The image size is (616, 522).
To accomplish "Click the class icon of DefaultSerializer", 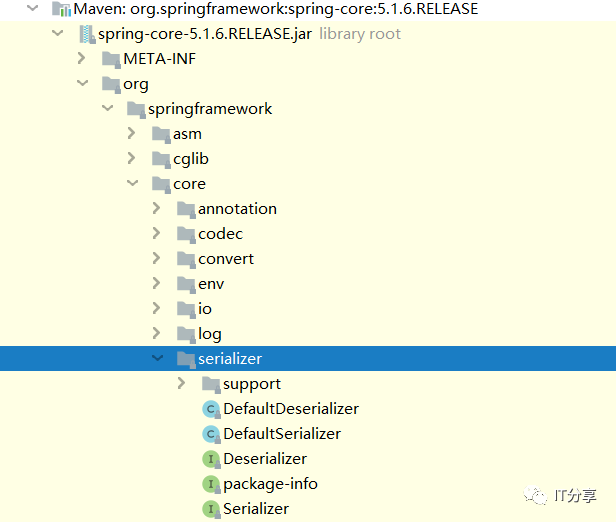I will click(x=211, y=434).
